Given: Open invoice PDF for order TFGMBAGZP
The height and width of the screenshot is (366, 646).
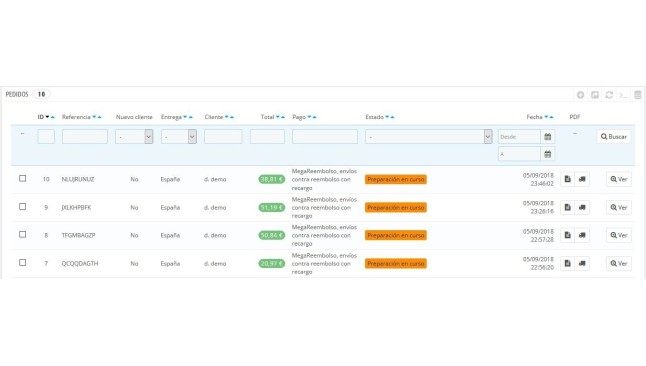Looking at the screenshot, I should (567, 235).
